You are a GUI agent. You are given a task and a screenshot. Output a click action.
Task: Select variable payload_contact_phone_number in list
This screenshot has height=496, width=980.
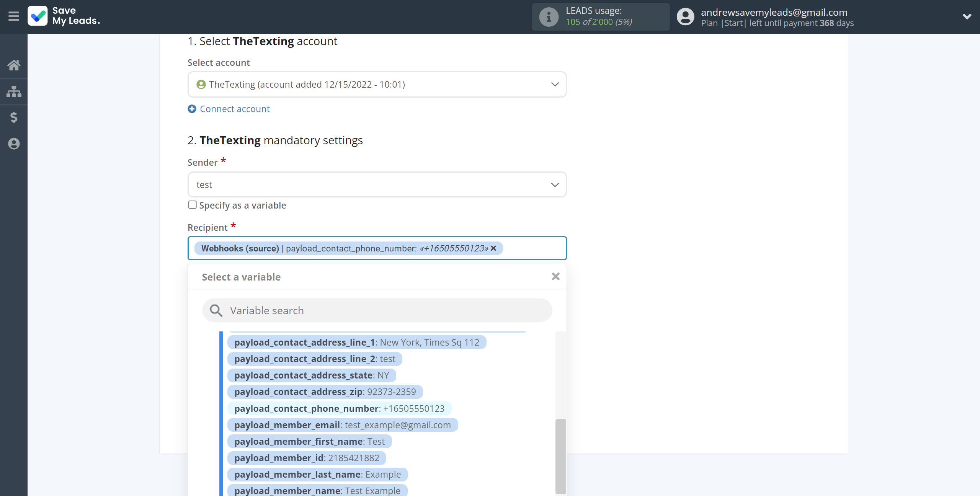339,409
